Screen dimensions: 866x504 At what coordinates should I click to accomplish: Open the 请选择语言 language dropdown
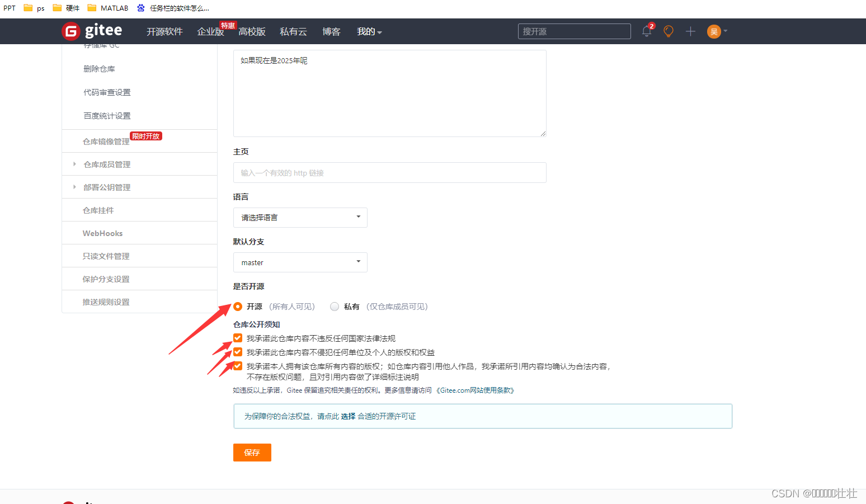[x=300, y=218]
